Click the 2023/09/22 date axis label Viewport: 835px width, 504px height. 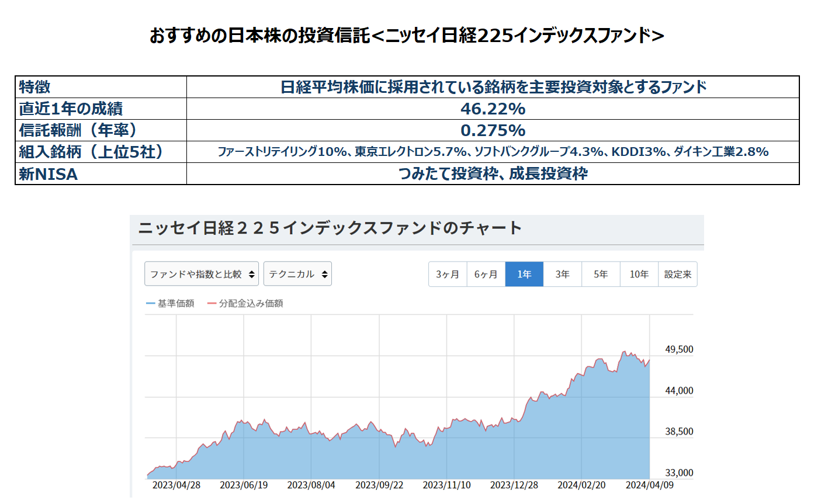379,485
